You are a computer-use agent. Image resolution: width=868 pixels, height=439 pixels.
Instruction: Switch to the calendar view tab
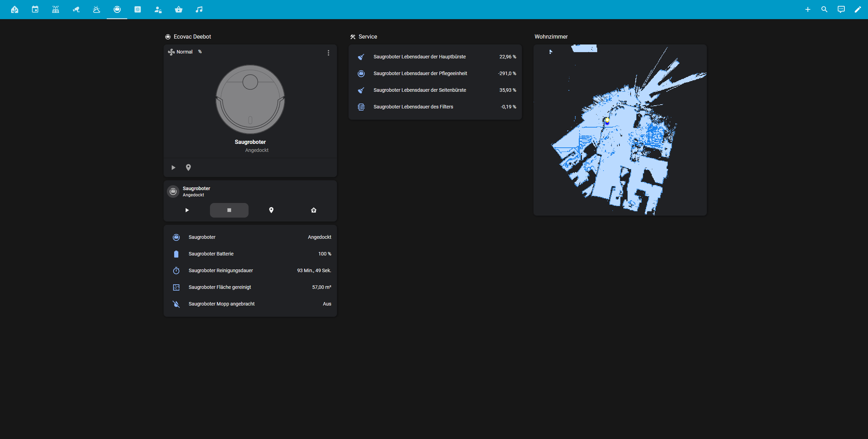point(35,9)
